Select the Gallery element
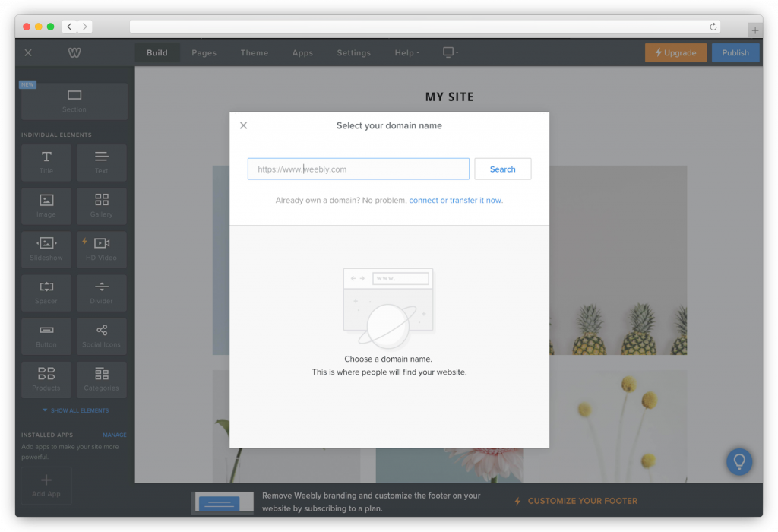This screenshot has height=532, width=778. tap(102, 206)
